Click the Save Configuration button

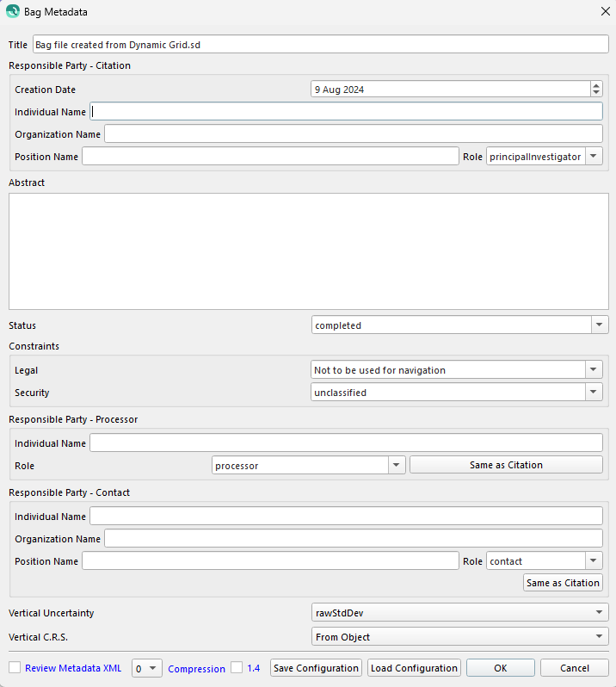(316, 668)
